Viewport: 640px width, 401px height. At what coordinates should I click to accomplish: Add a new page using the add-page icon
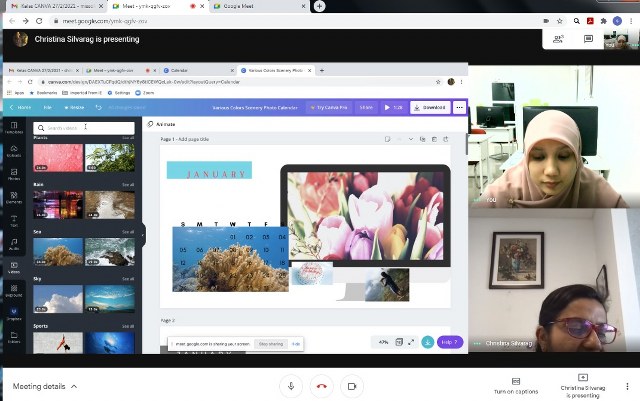[446, 139]
